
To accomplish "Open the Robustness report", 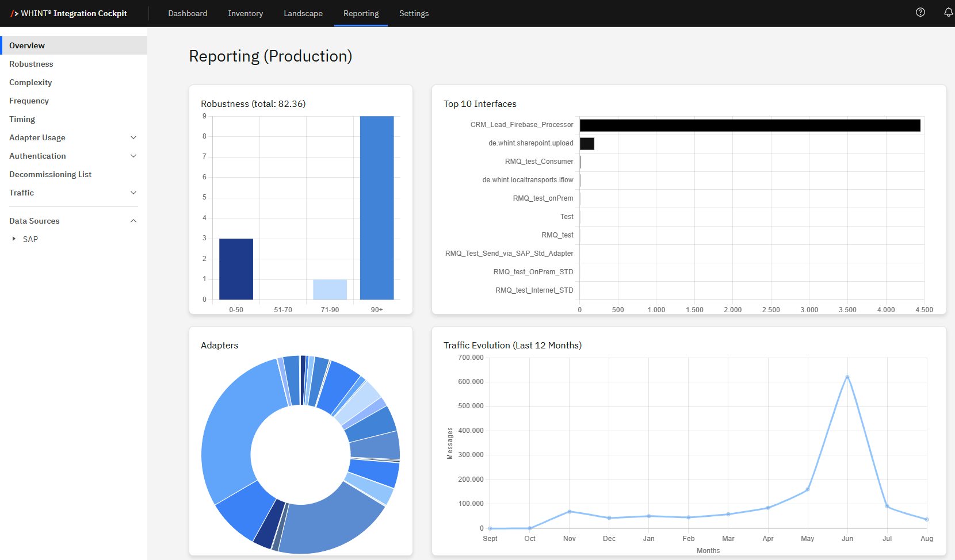I will (31, 64).
